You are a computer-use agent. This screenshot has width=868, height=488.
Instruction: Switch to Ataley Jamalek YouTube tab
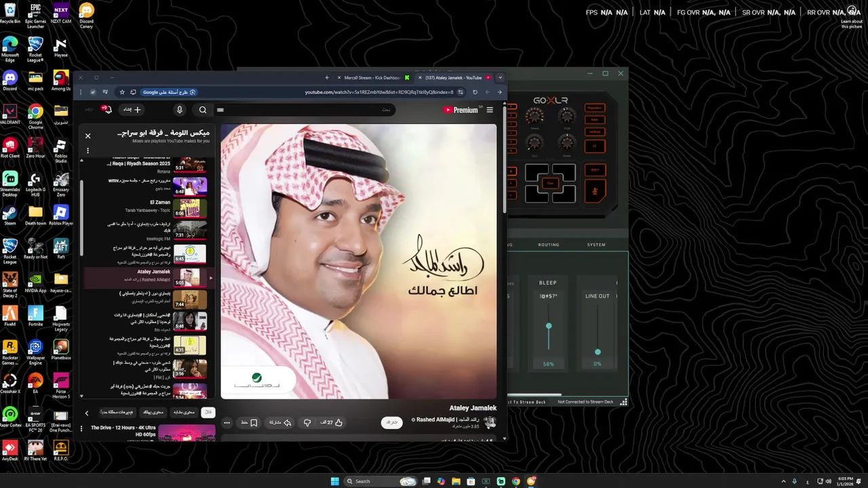(454, 77)
